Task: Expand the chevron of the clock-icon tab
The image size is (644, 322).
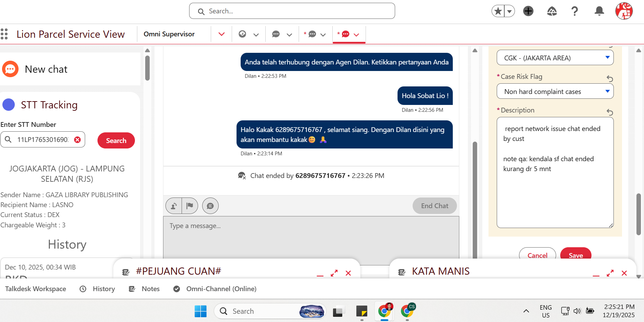Action: (256, 35)
